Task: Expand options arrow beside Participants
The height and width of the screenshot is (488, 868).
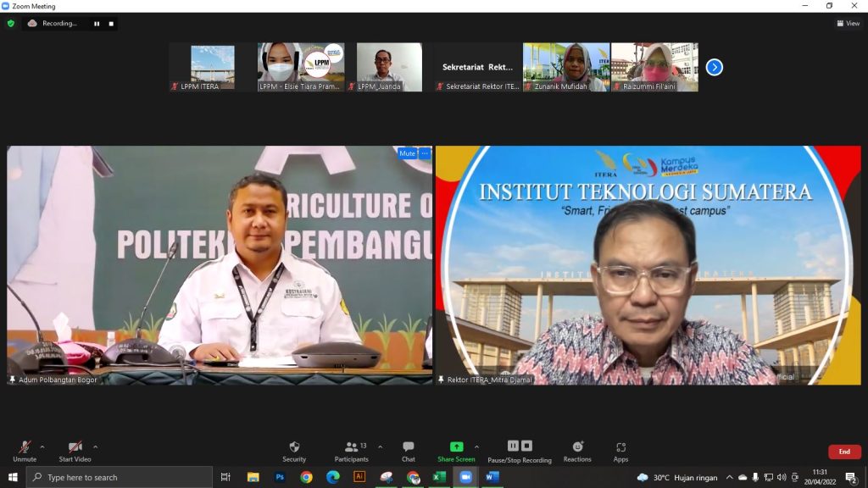Action: pos(380,446)
